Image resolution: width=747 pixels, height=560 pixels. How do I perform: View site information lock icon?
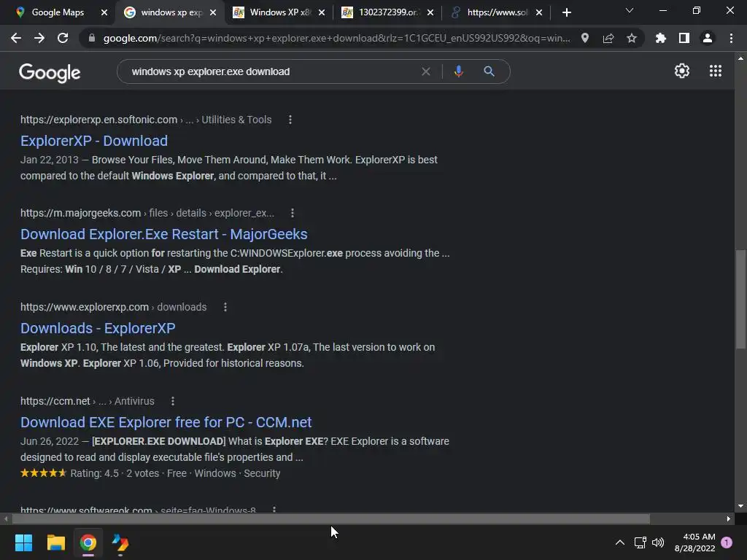92,38
